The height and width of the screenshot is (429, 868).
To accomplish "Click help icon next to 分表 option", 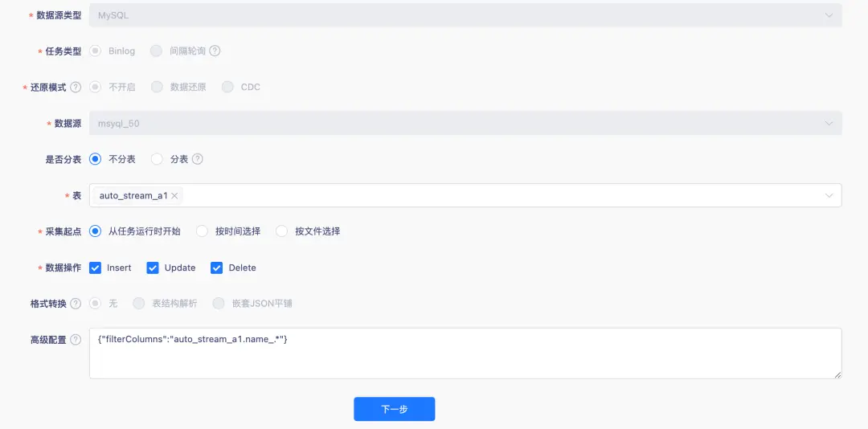I will [197, 159].
